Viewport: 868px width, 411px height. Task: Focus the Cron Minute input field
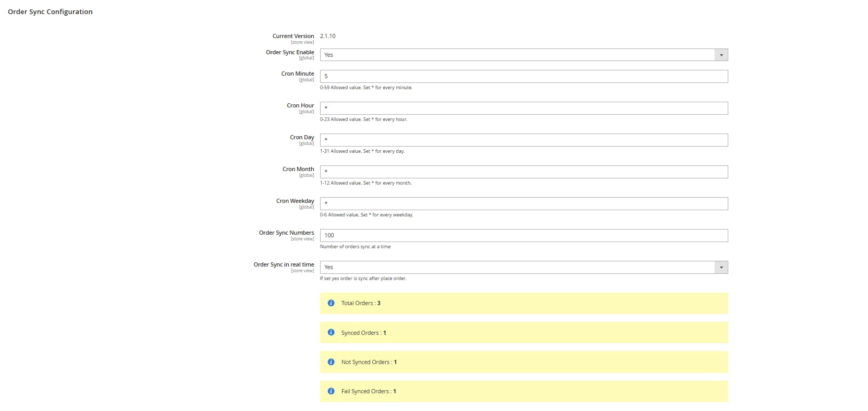pos(523,76)
